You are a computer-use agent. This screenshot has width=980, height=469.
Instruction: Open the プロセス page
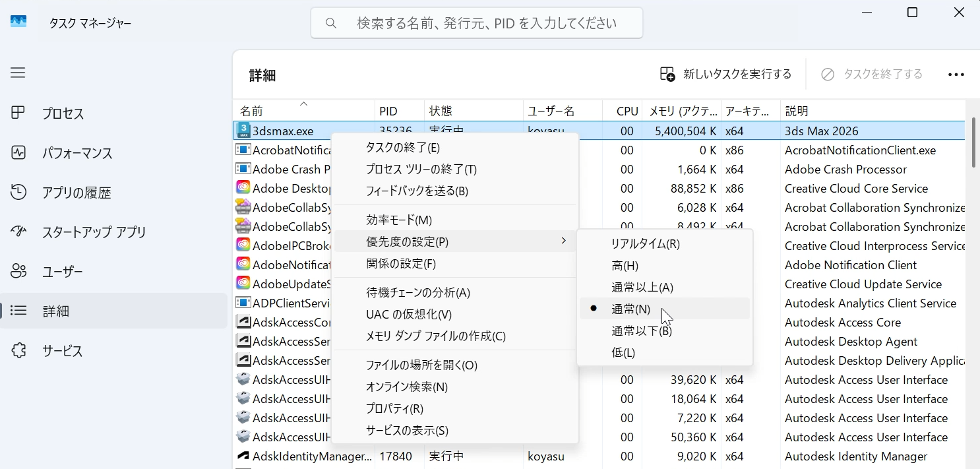tap(115, 113)
